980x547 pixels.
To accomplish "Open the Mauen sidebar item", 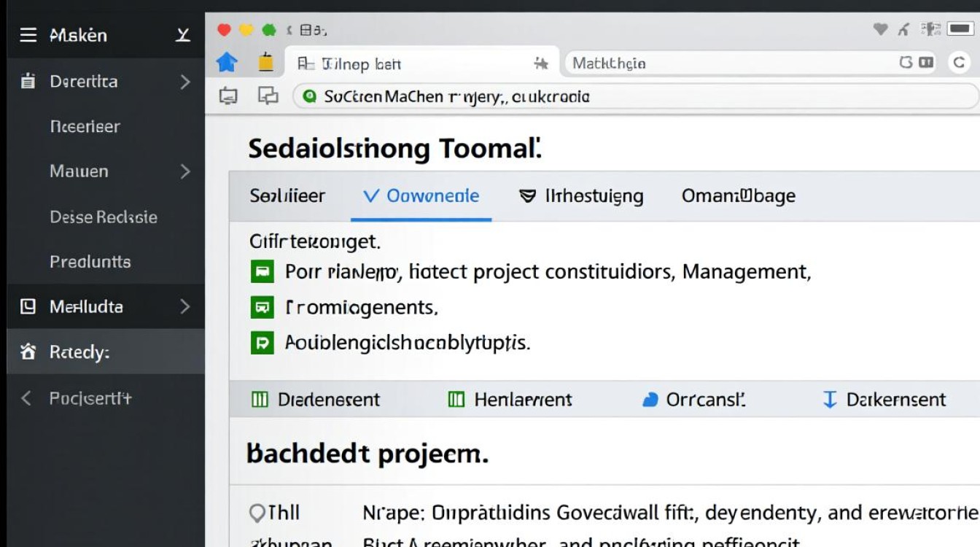I will pyautogui.click(x=79, y=171).
